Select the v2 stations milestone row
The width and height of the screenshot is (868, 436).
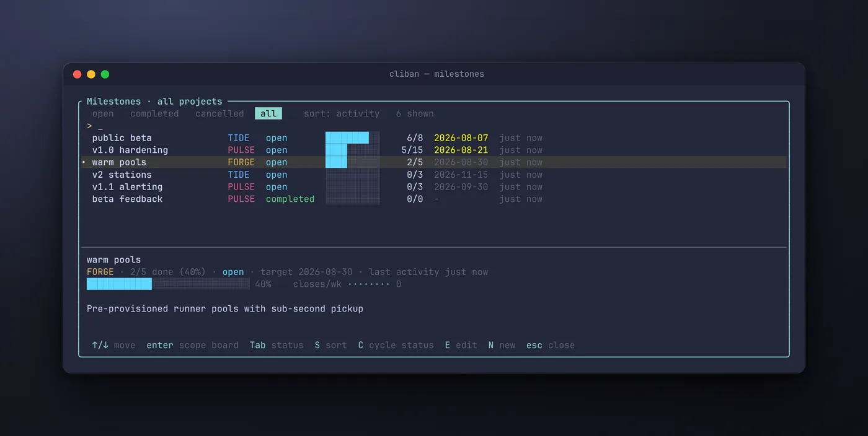[x=434, y=175]
